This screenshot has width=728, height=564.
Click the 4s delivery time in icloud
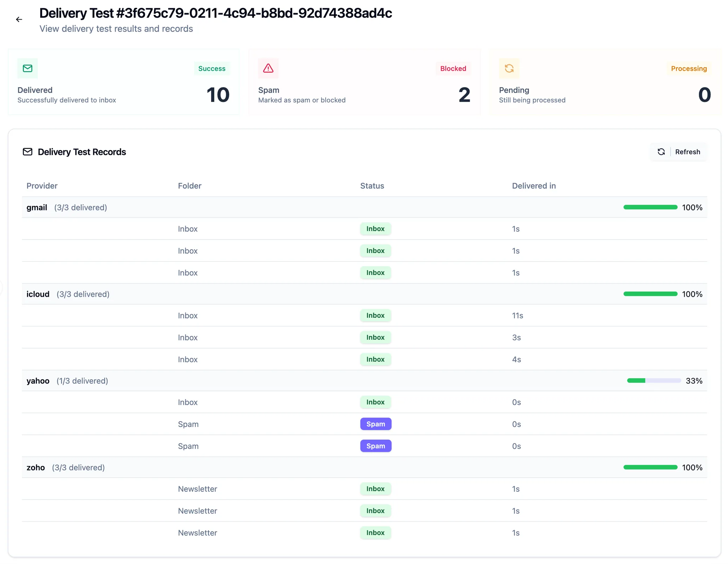click(516, 360)
